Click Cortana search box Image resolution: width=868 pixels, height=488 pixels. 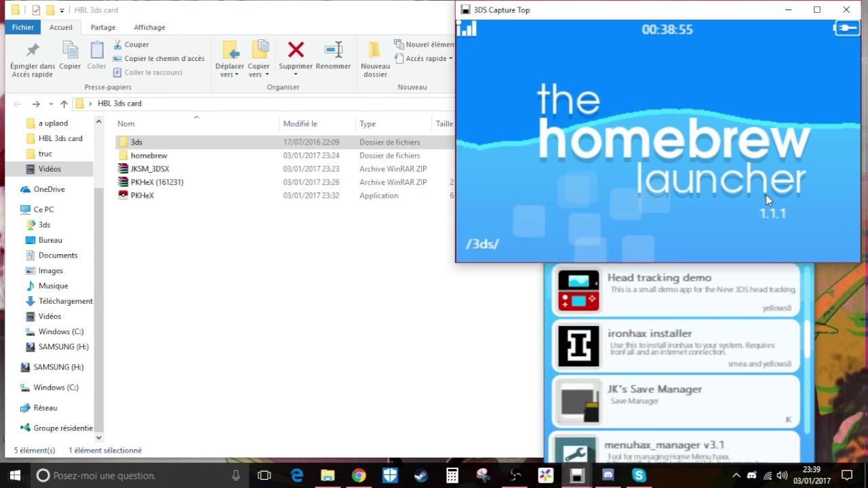139,476
